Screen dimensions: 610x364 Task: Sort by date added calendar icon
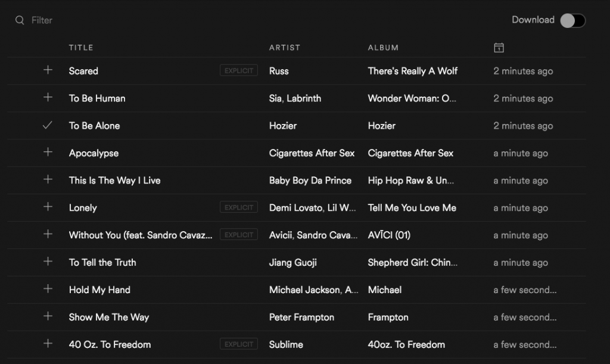pos(499,48)
